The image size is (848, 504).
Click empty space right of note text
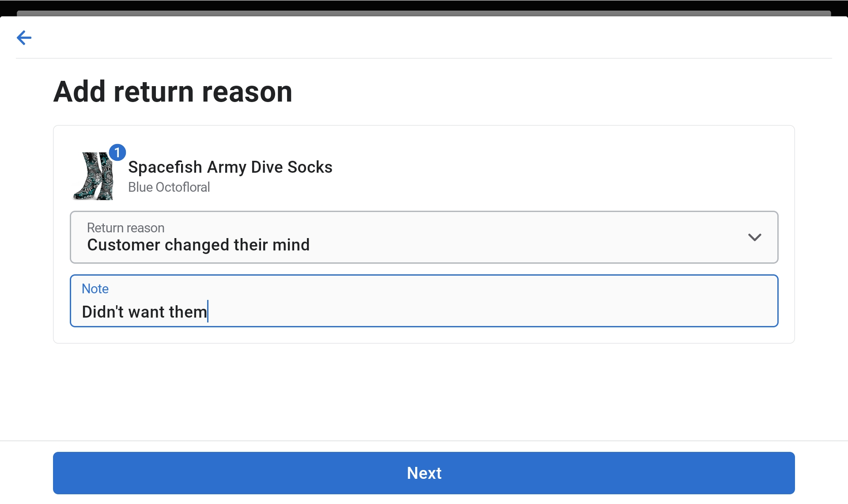(486, 312)
